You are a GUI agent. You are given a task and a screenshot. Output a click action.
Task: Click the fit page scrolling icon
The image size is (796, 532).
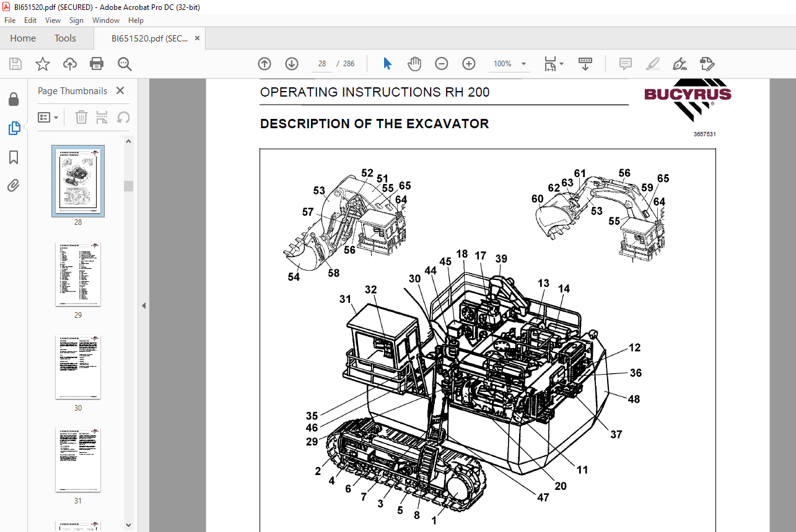pyautogui.click(x=550, y=64)
